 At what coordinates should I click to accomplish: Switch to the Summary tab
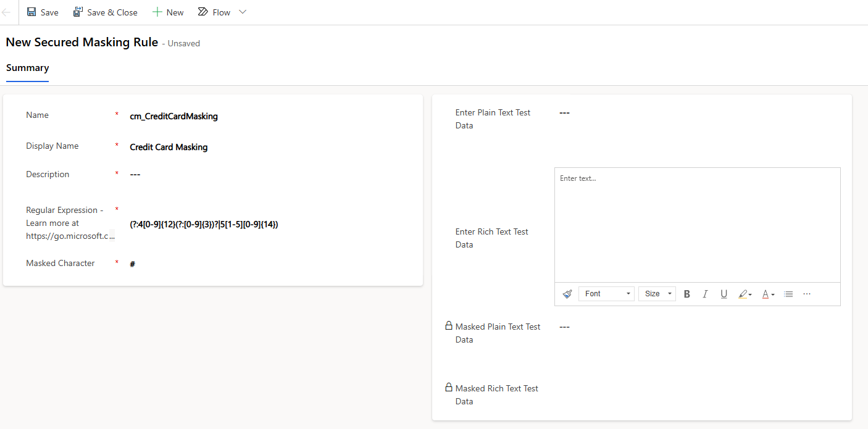click(x=27, y=68)
